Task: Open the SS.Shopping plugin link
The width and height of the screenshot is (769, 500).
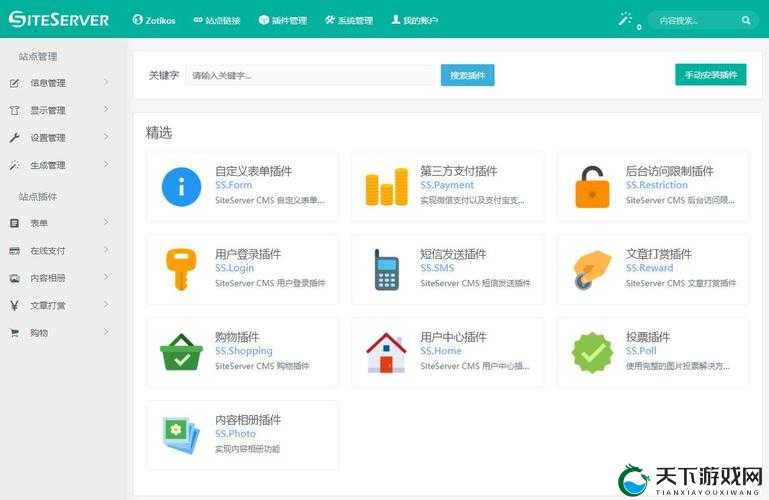Action: click(243, 350)
